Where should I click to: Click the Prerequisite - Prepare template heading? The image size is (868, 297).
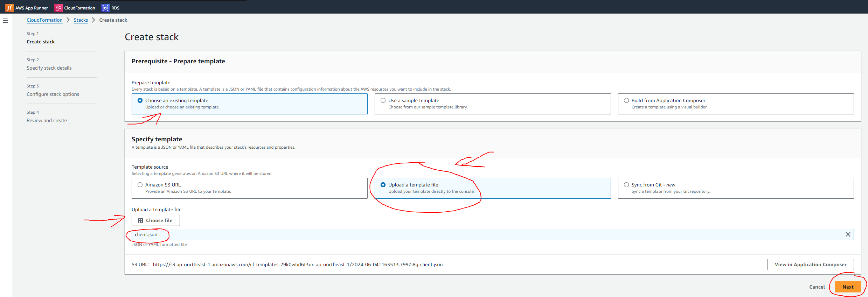(178, 61)
